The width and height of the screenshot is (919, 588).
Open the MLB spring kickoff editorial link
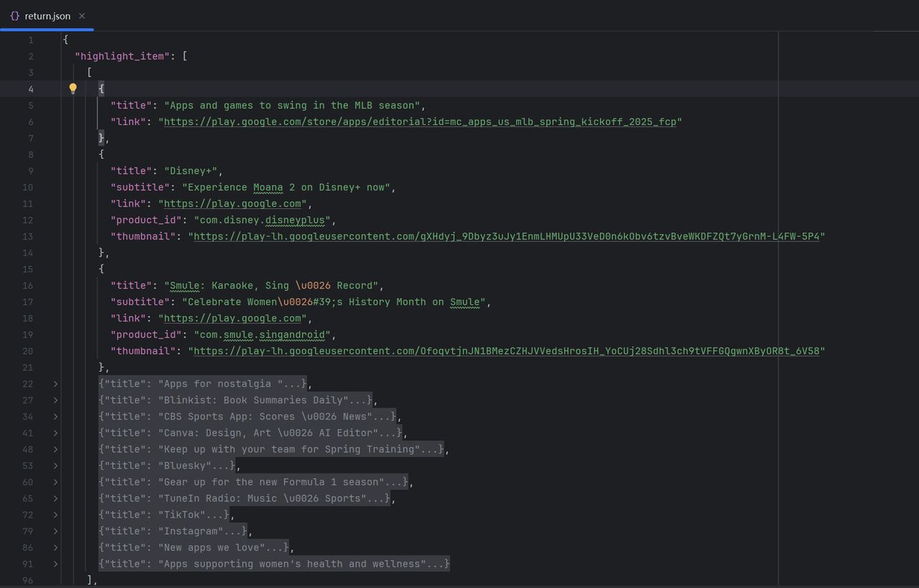click(x=420, y=121)
